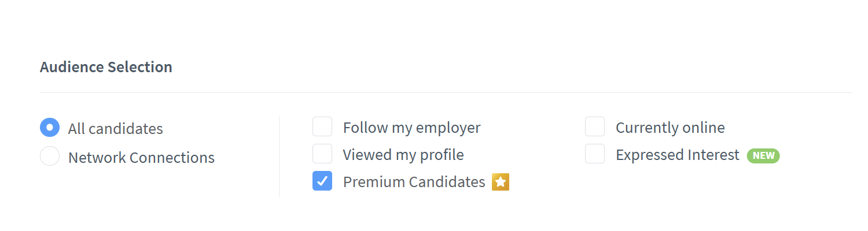Click the "Expressed Interest" label text
The width and height of the screenshot is (868, 231).
pyautogui.click(x=677, y=155)
